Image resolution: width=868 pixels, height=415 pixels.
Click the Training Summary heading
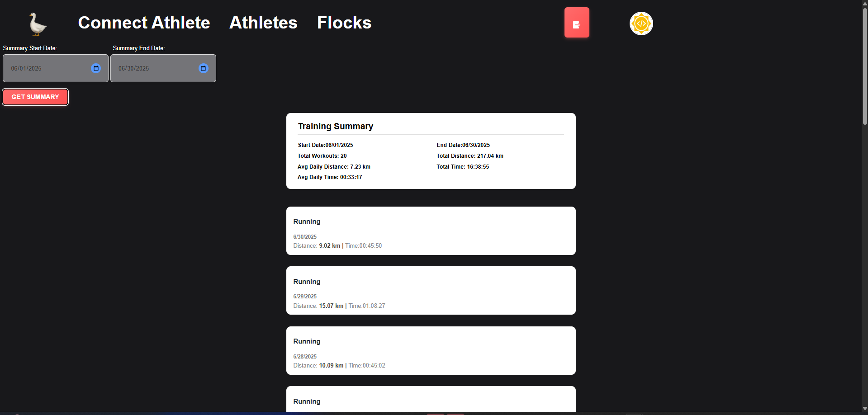[336, 127]
